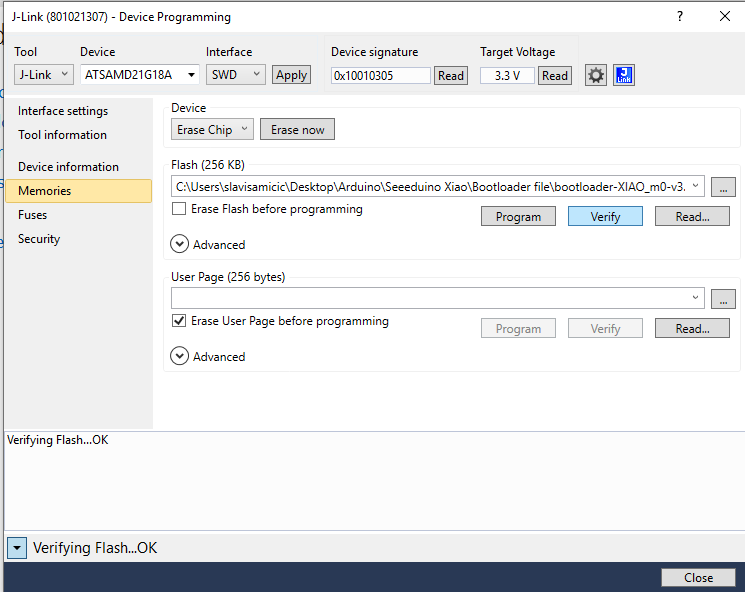745x592 pixels.
Task: Expand Advanced options under Flash
Action: coord(180,244)
